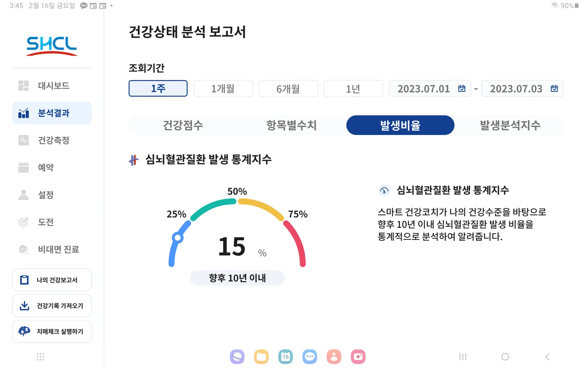Click the gauge icon beside description title
The width and height of the screenshot is (588, 368).
384,190
